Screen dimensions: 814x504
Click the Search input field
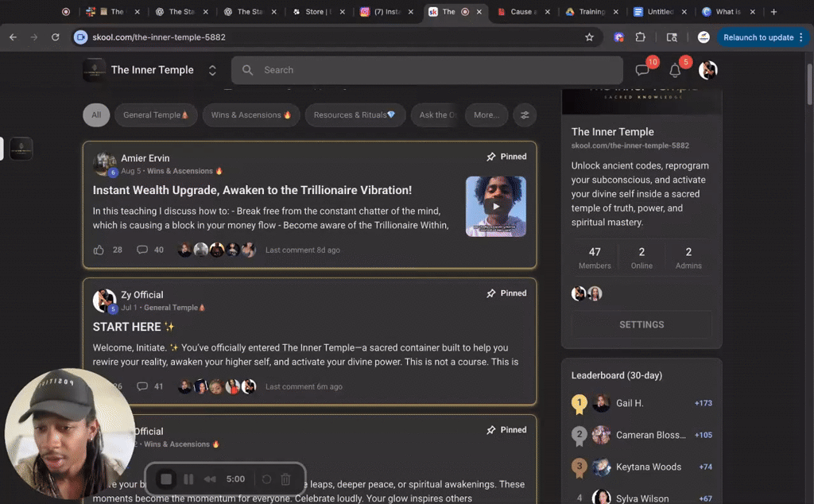pyautogui.click(x=427, y=70)
